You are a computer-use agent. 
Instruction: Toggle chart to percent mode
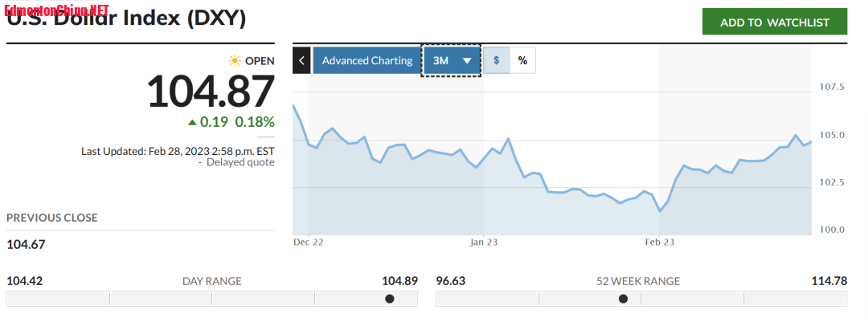[522, 60]
